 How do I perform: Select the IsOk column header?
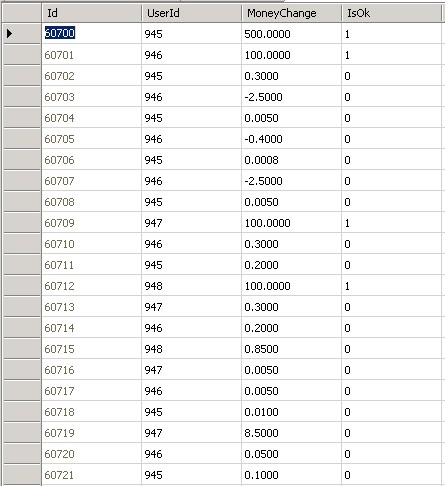[x=391, y=13]
